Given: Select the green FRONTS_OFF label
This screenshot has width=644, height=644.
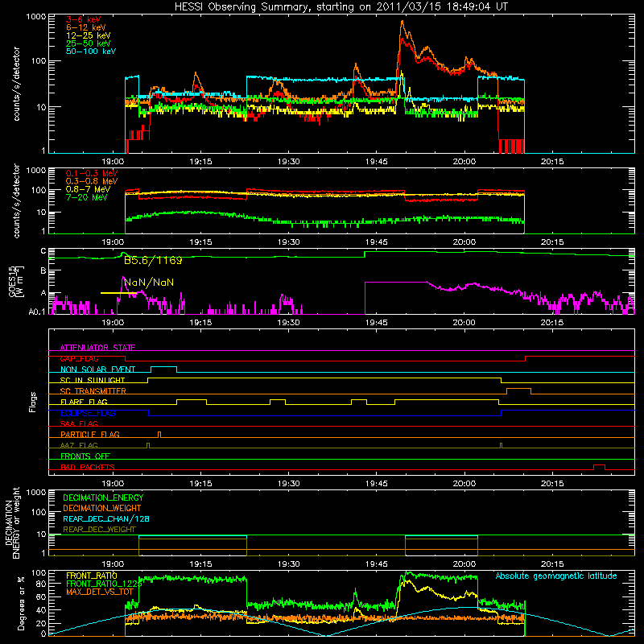Looking at the screenshot, I should pos(85,456).
